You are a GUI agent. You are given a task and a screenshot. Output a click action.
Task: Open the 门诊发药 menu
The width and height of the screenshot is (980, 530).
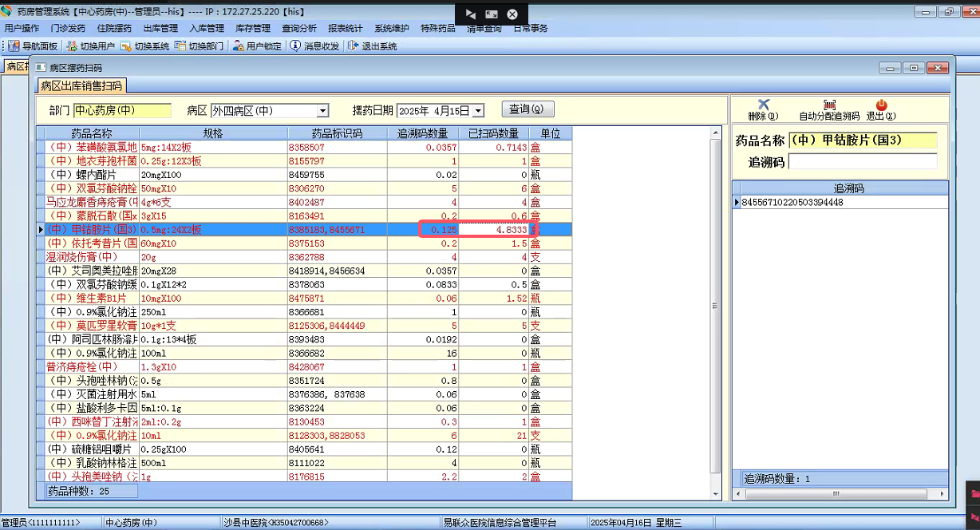[68, 28]
